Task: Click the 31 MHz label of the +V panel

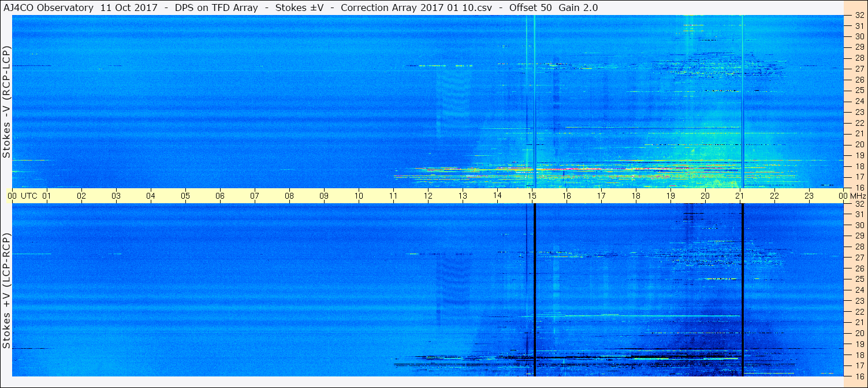Action: (859, 214)
